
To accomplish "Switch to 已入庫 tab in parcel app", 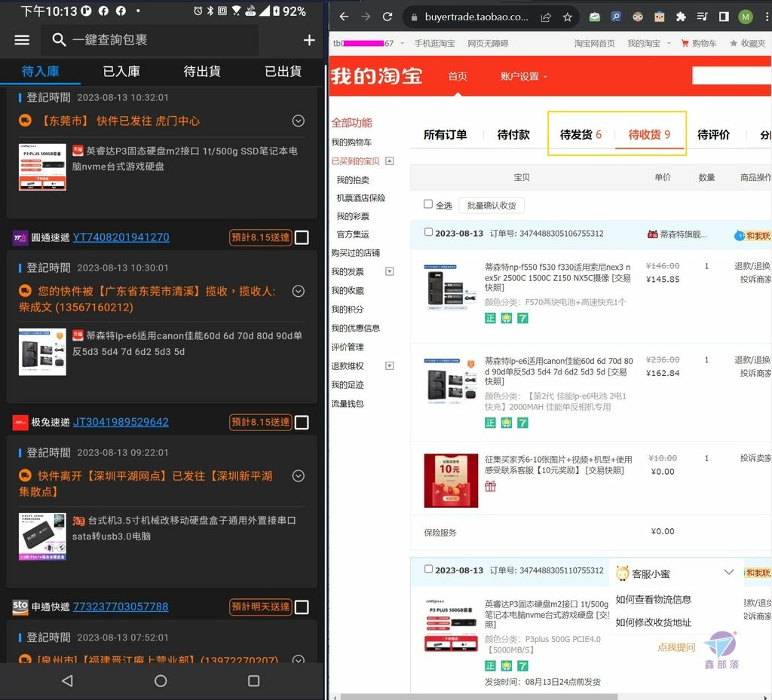I will pyautogui.click(x=121, y=72).
